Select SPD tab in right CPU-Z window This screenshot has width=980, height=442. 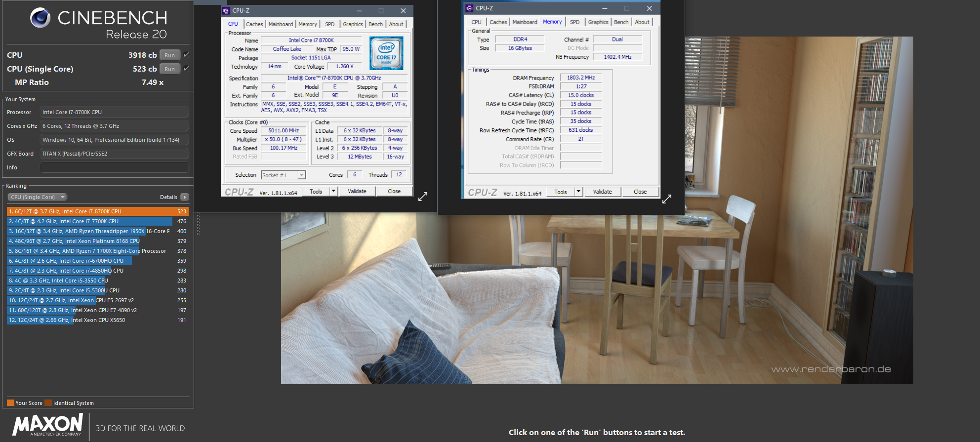coord(575,22)
